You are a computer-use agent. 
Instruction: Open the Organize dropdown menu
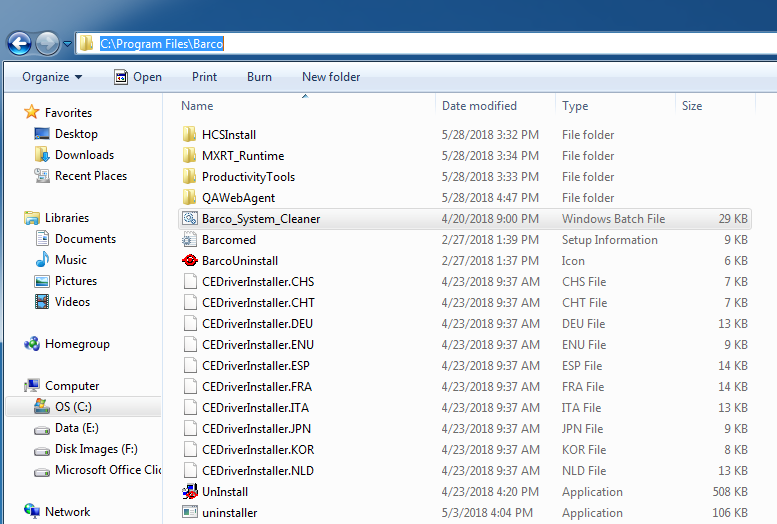(52, 77)
